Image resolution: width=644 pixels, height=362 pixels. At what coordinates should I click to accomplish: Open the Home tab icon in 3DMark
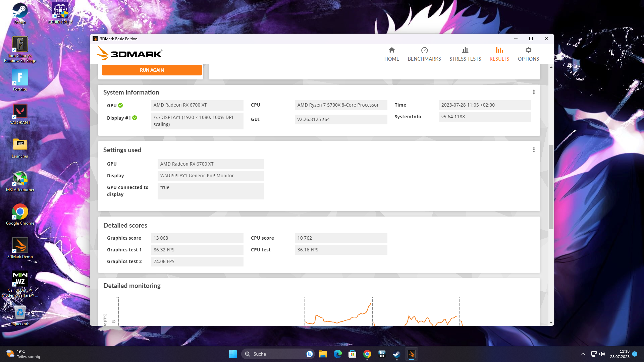(391, 50)
